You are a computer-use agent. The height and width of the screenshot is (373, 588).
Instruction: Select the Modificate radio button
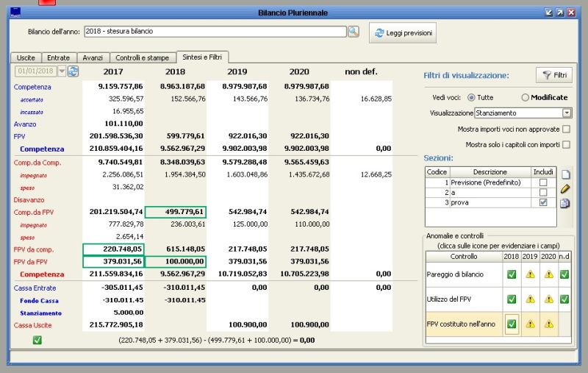pos(526,97)
